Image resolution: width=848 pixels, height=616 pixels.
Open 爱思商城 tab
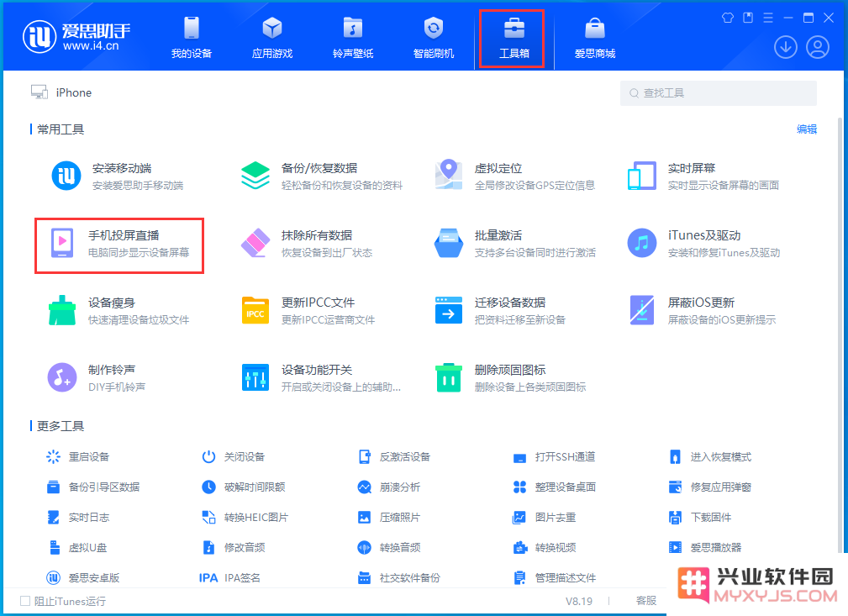tap(595, 37)
